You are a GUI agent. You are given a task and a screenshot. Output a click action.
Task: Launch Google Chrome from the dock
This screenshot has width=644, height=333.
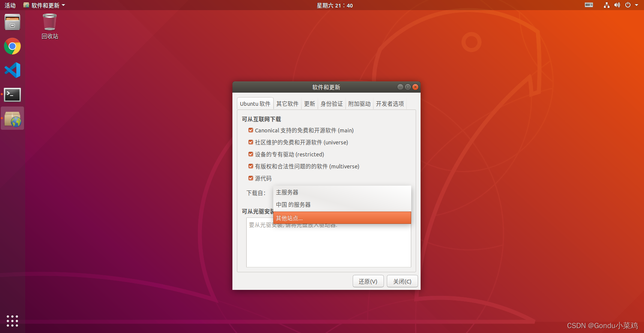point(12,46)
